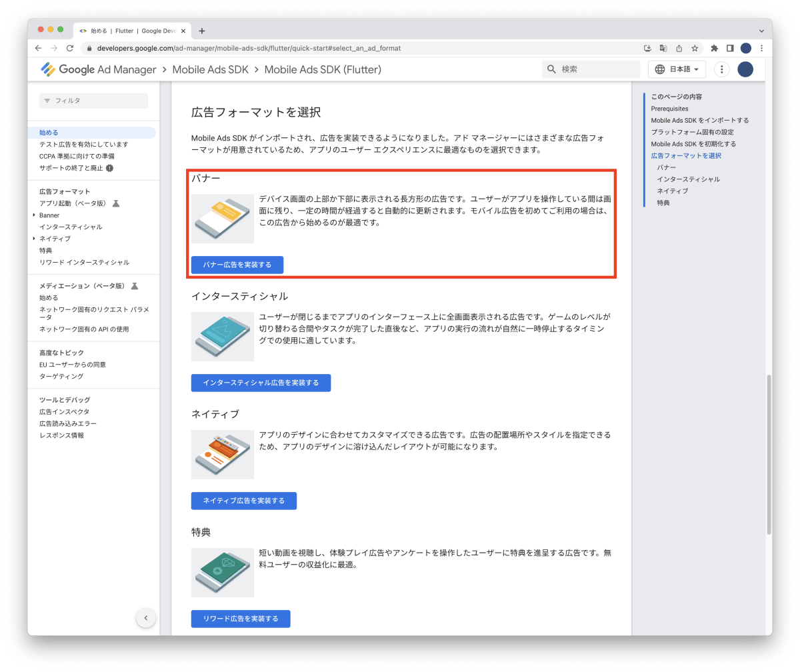Open インタースティシャル in the left sidebar
The width and height of the screenshot is (800, 672).
[x=71, y=227]
